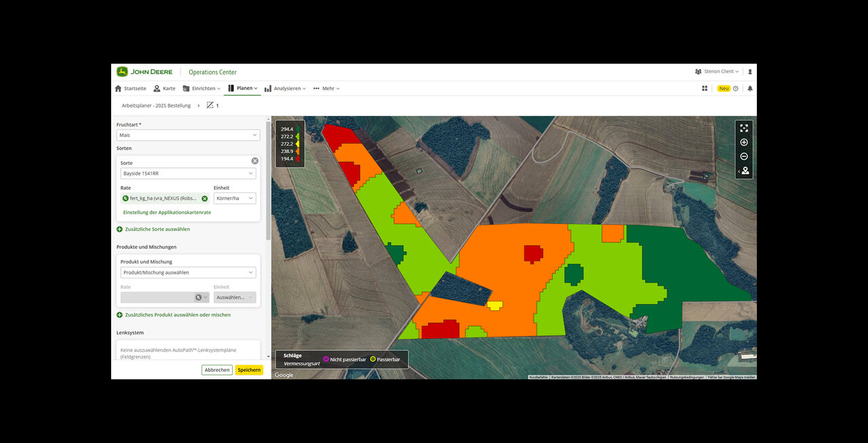Image resolution: width=868 pixels, height=443 pixels.
Task: Click Einstellung der Applikationskartenrate link
Action: 167,212
